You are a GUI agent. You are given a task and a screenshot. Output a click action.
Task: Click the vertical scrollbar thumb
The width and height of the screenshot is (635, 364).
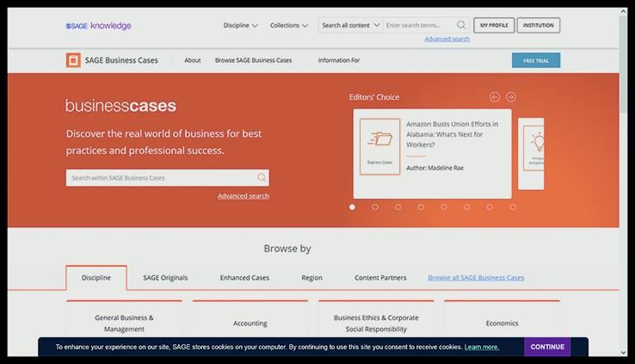pos(623,65)
